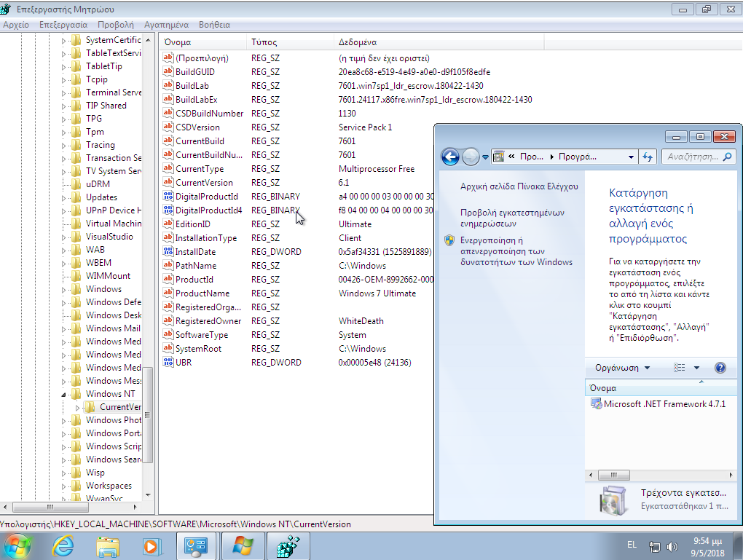Open the Οργάνωση dropdown
Screen dimensions: 743x560
[622, 368]
